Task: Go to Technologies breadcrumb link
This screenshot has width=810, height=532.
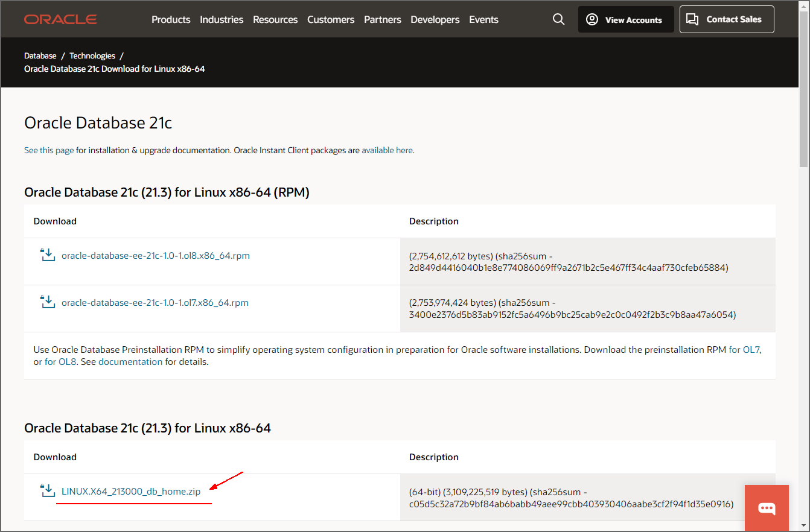Action: point(92,55)
